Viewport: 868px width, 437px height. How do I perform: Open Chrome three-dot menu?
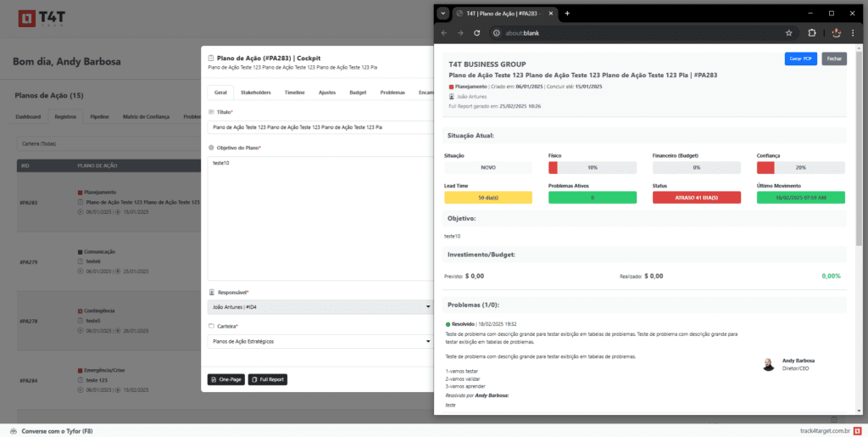tap(854, 33)
